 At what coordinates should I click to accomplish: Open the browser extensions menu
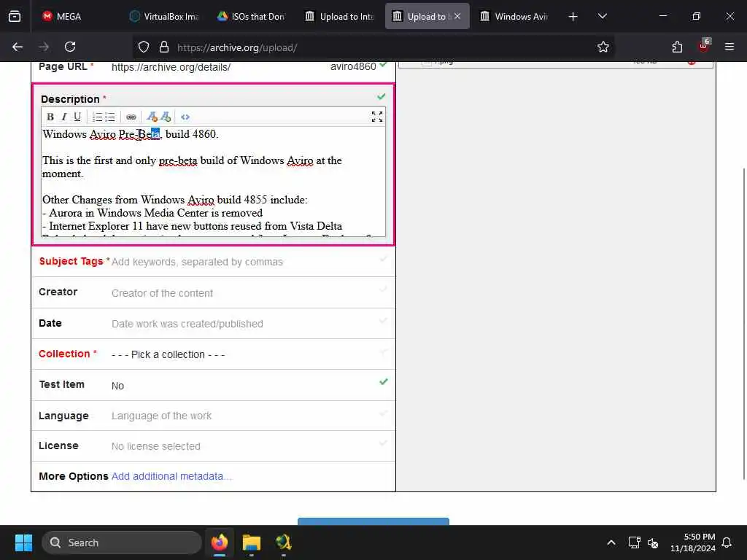[677, 47]
